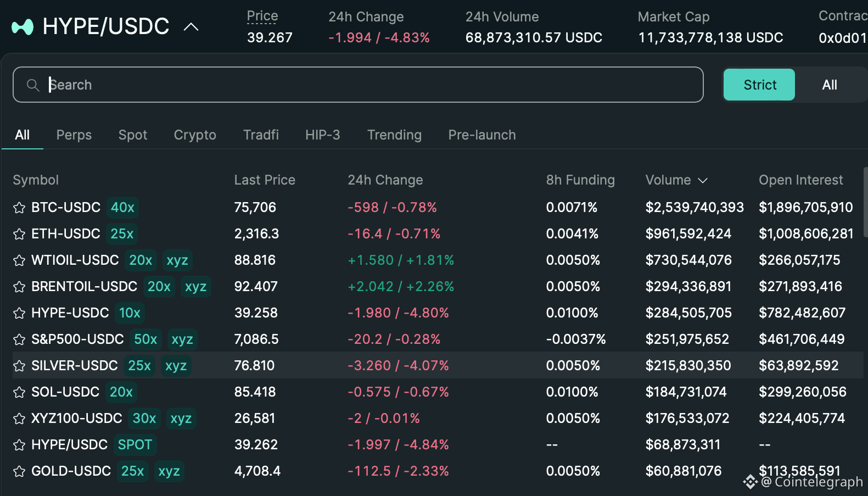Image resolution: width=868 pixels, height=496 pixels.
Task: Favorite BTC-USDC with its star icon
Action: tap(19, 208)
